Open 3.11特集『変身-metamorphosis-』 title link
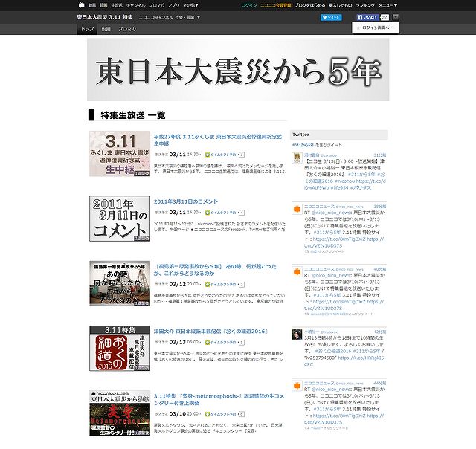 219,399
